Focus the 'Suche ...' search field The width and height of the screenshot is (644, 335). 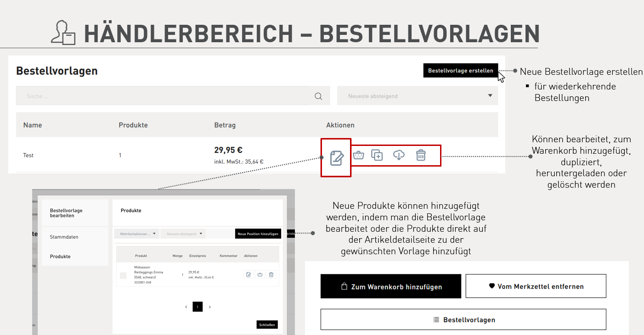[x=165, y=96]
